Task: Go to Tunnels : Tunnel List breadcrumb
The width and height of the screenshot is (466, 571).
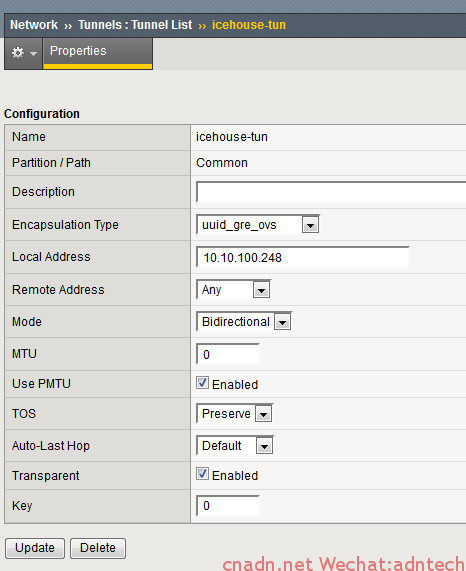Action: (x=135, y=25)
